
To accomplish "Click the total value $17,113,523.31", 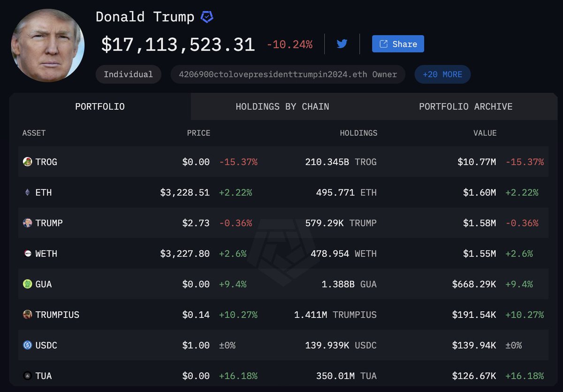I will tap(178, 45).
